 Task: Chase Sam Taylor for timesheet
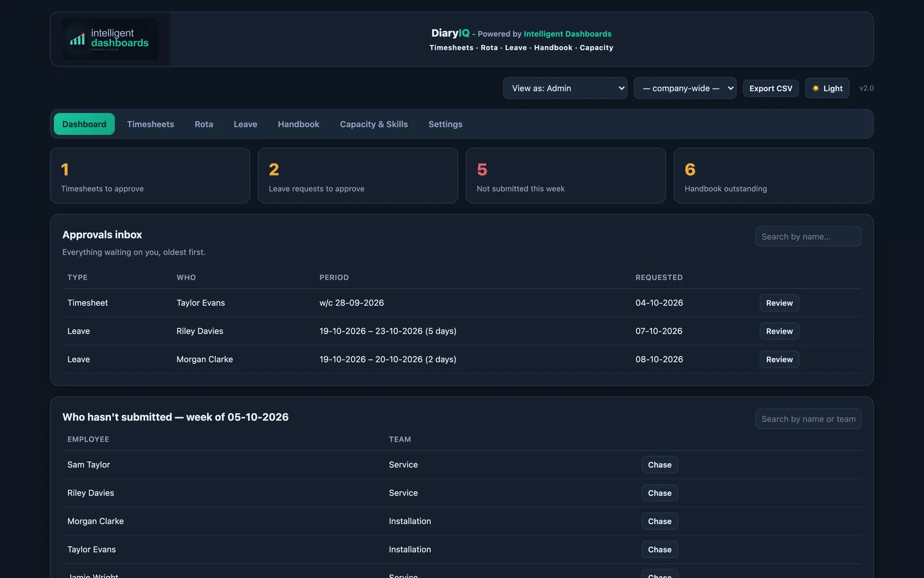(x=660, y=465)
